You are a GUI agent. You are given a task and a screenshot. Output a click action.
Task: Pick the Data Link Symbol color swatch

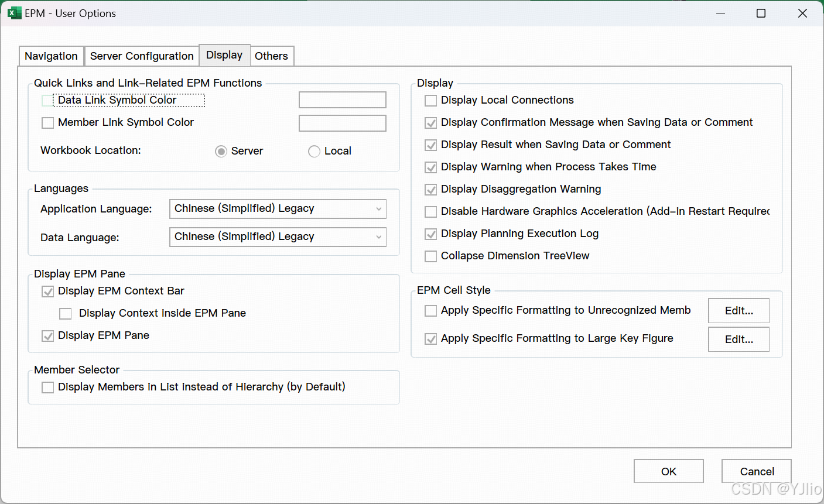343,100
